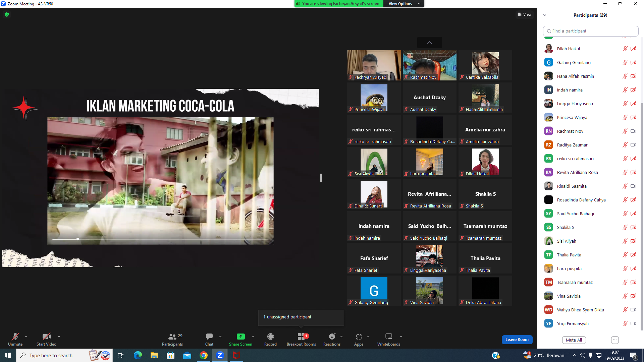Click the Unmute microphone icon
The width and height of the screenshot is (644, 362).
(x=15, y=337)
